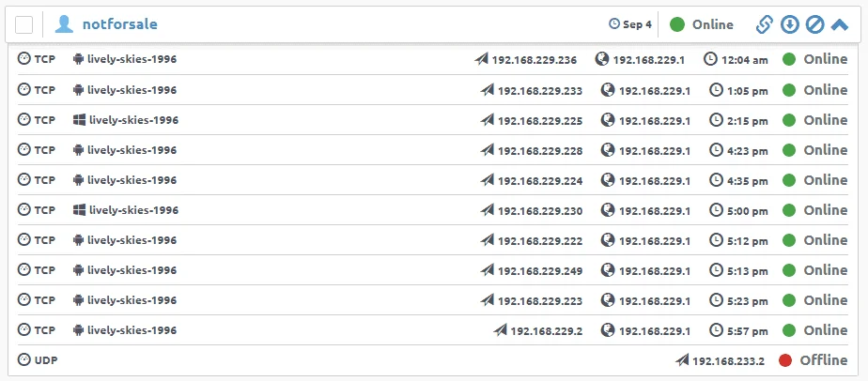Click the paper plane icon beside 192.168.229.233
The height and width of the screenshot is (381, 868).
[488, 89]
